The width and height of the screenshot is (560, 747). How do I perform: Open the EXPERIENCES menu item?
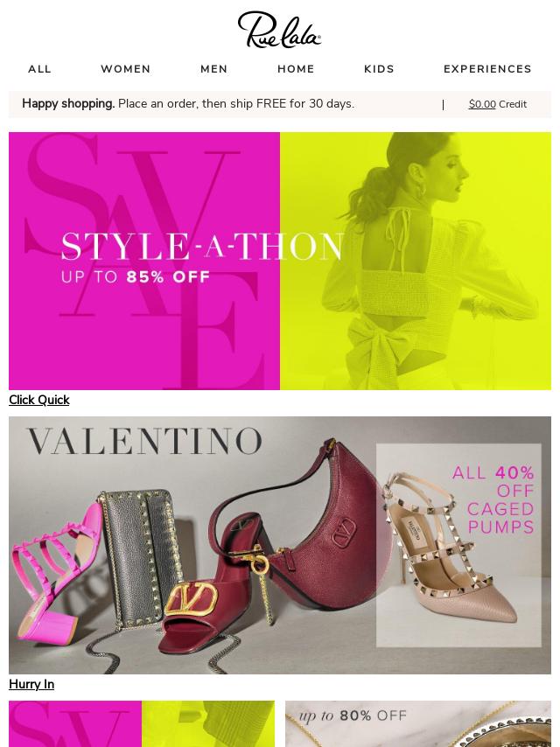click(x=487, y=69)
